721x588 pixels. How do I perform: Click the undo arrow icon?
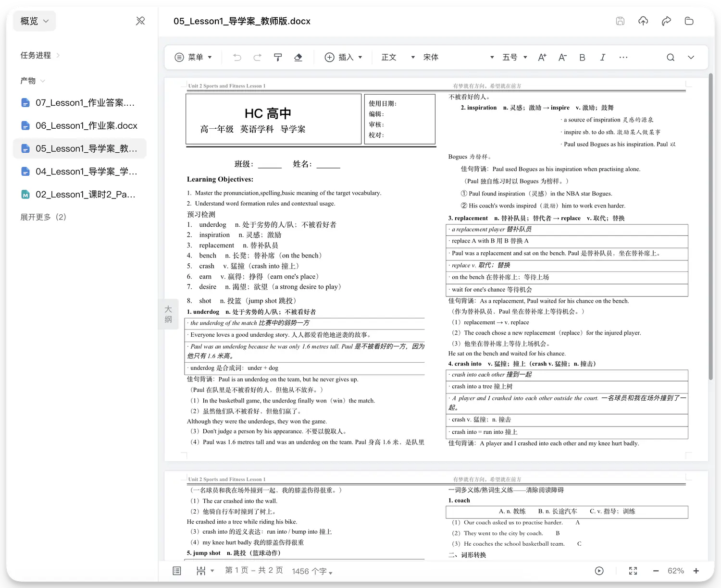[x=237, y=57]
